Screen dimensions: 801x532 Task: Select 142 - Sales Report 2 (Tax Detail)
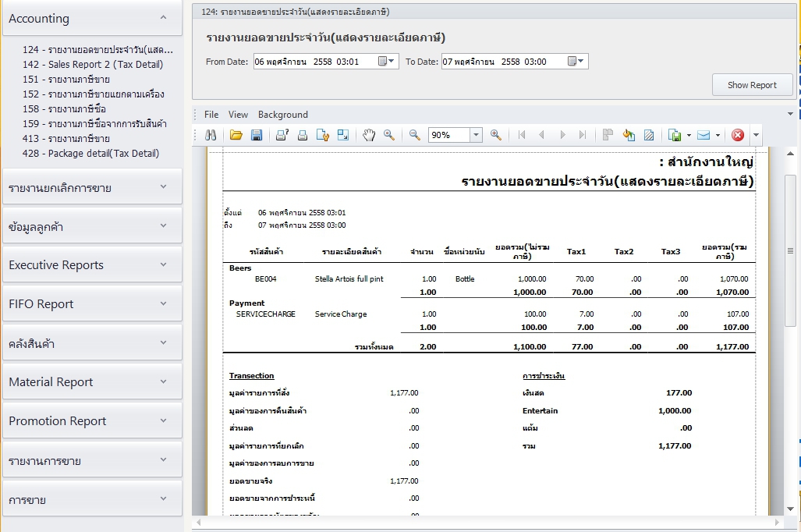pos(93,65)
